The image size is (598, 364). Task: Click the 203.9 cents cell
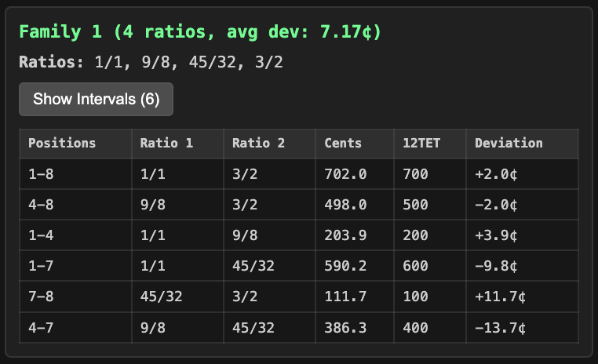tap(345, 235)
